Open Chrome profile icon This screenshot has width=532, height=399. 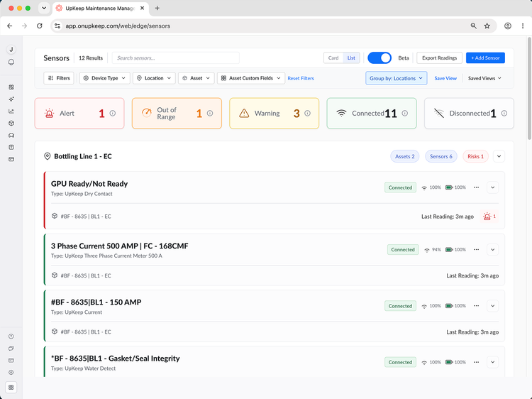click(x=508, y=26)
